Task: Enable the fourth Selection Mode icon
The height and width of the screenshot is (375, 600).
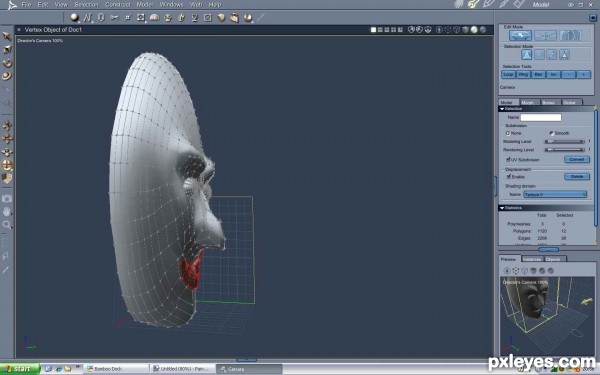Action: tap(564, 55)
